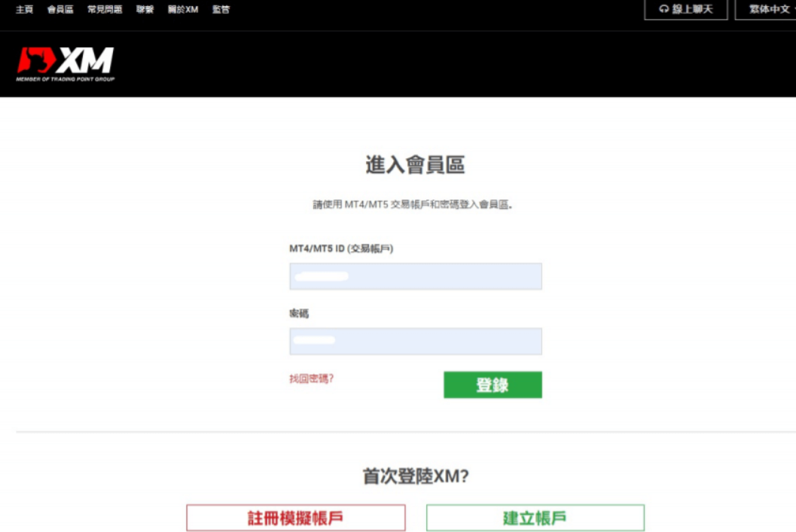The height and width of the screenshot is (532, 796).
Task: Open the 主頁 home menu item
Action: pyautogui.click(x=24, y=10)
